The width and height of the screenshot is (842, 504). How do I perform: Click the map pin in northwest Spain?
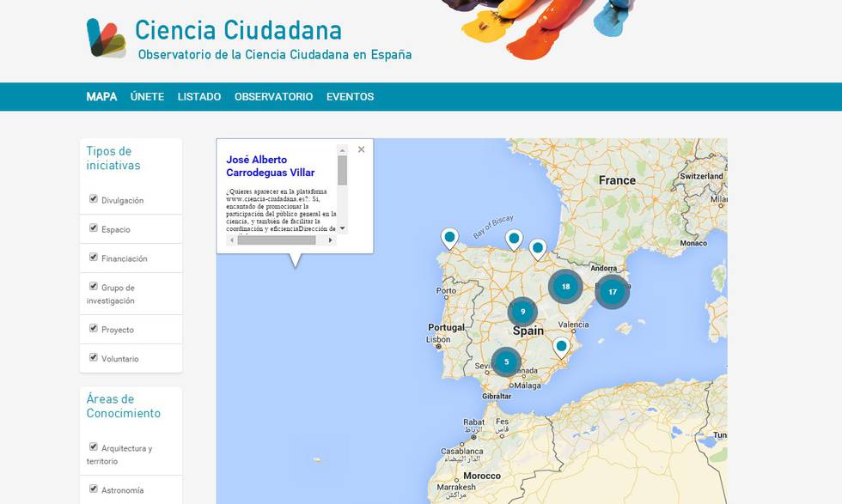point(449,237)
